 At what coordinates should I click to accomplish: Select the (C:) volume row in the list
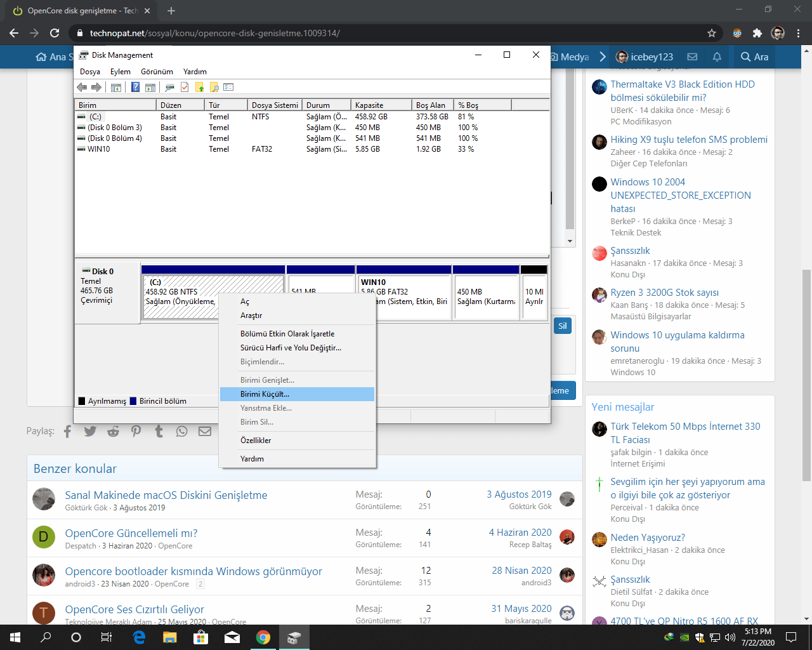click(312, 117)
